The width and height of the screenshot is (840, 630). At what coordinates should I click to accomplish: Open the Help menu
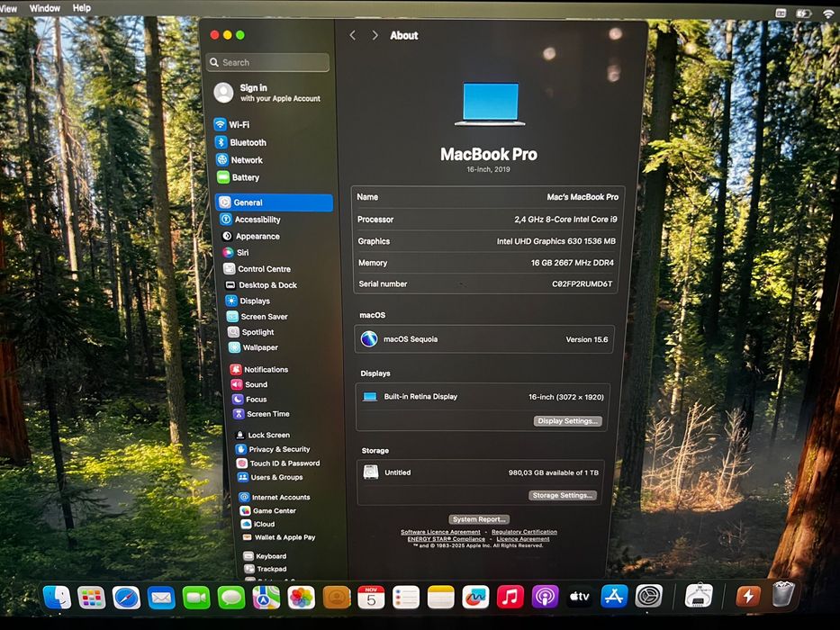point(81,8)
